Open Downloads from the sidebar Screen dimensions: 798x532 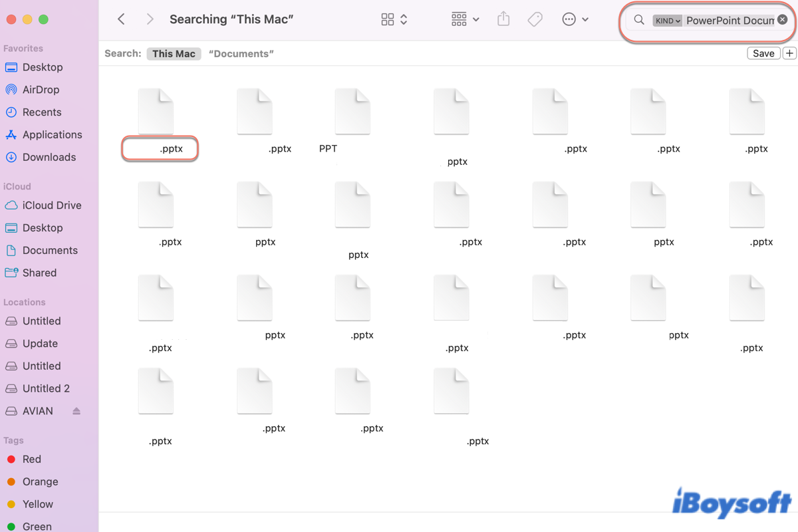[49, 157]
